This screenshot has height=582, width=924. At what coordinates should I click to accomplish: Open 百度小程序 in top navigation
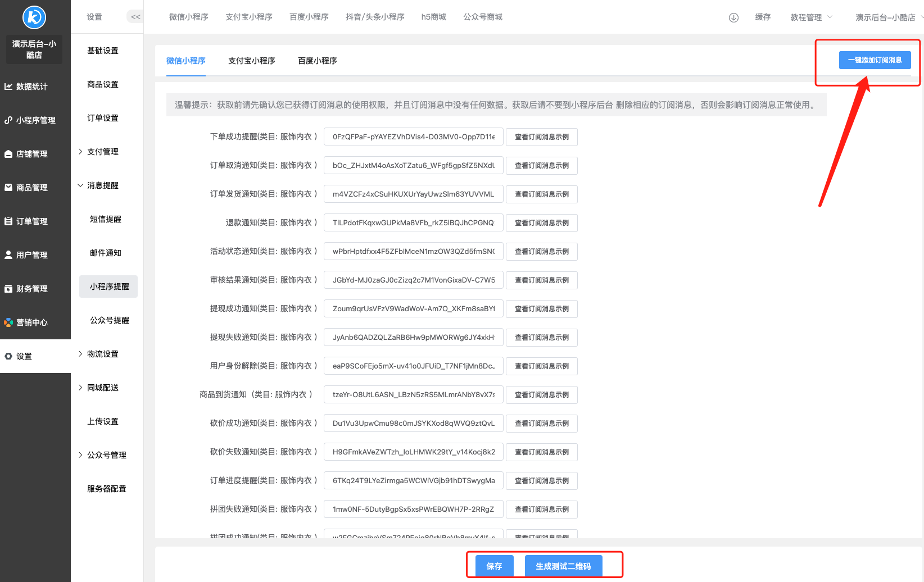309,17
